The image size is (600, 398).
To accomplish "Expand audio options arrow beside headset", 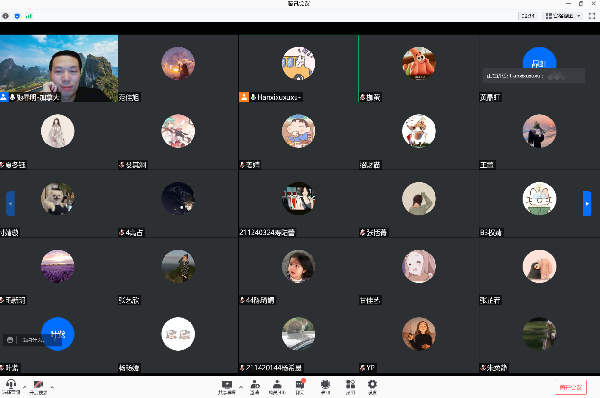I will coord(24,387).
